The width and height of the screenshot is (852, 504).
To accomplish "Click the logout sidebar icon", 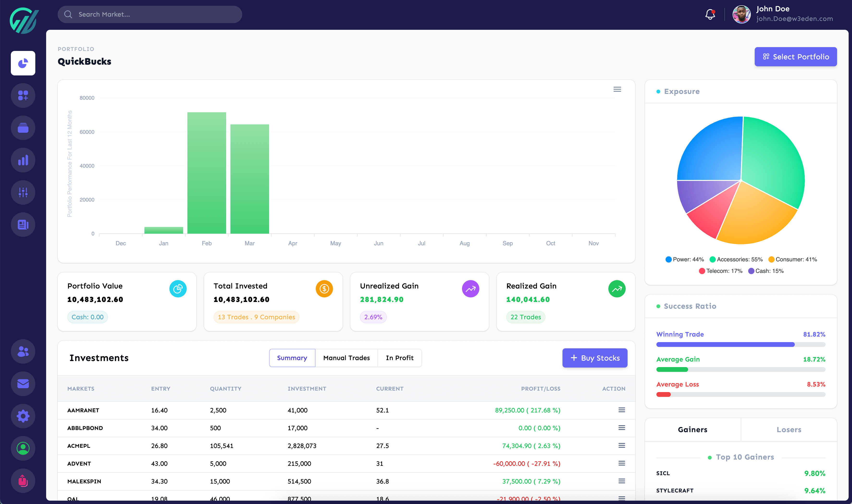I will [x=23, y=480].
